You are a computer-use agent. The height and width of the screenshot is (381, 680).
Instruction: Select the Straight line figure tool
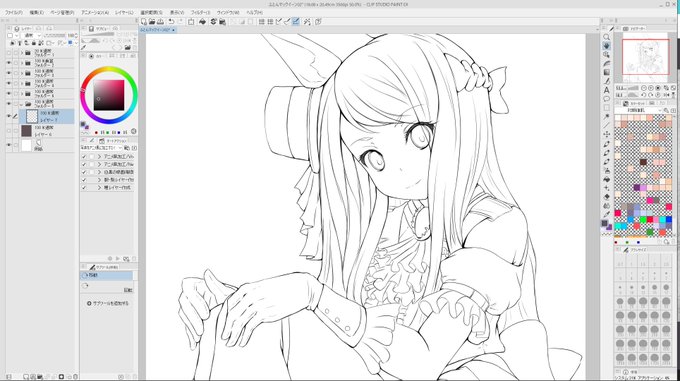click(x=607, y=126)
